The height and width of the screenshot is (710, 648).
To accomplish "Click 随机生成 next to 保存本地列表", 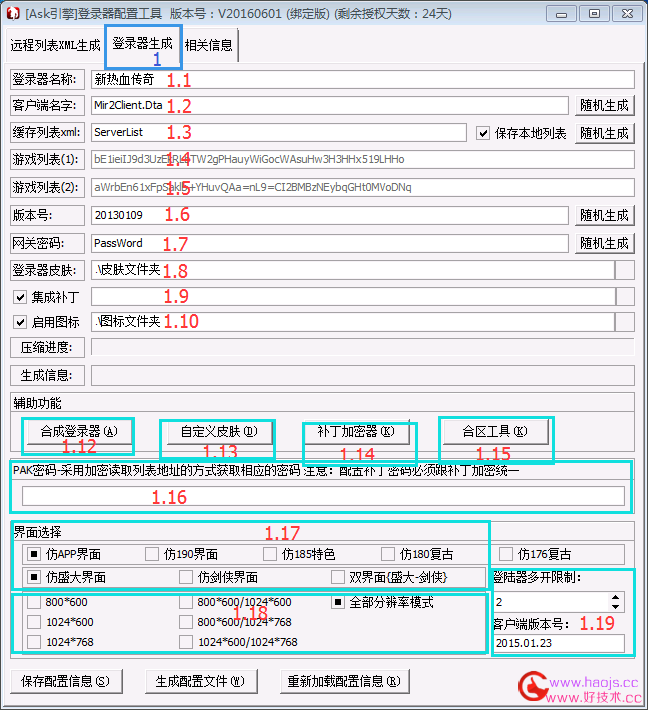I will [605, 133].
